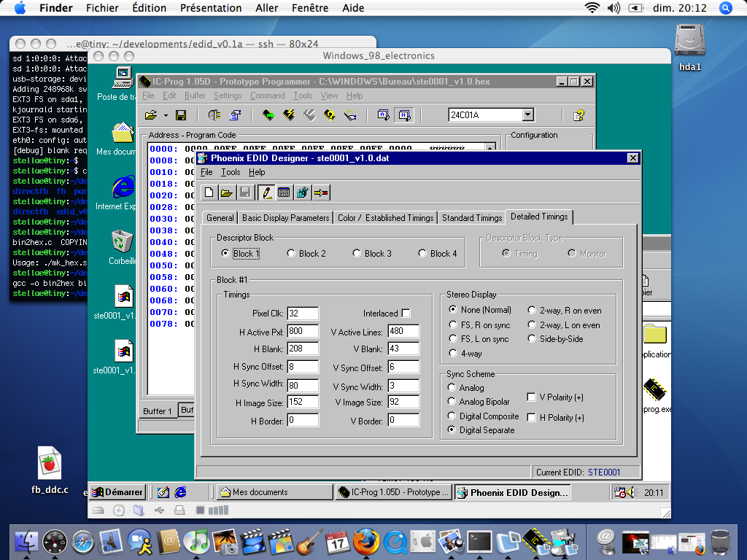Click IC-Prog Program All lightning chip icon

[289, 115]
